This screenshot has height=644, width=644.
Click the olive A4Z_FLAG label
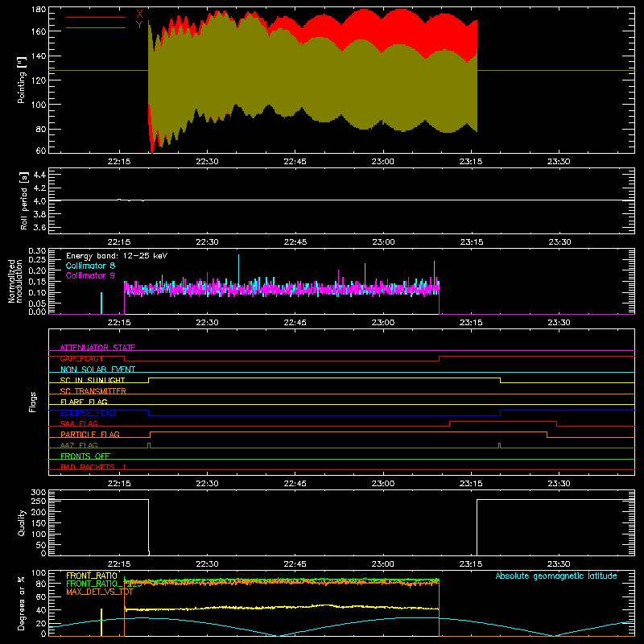(x=79, y=445)
